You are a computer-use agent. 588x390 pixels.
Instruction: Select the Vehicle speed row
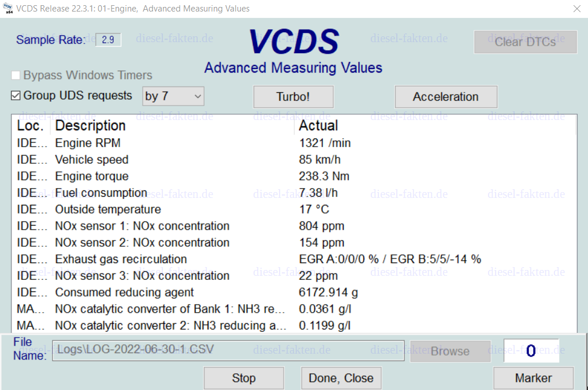pyautogui.click(x=294, y=160)
